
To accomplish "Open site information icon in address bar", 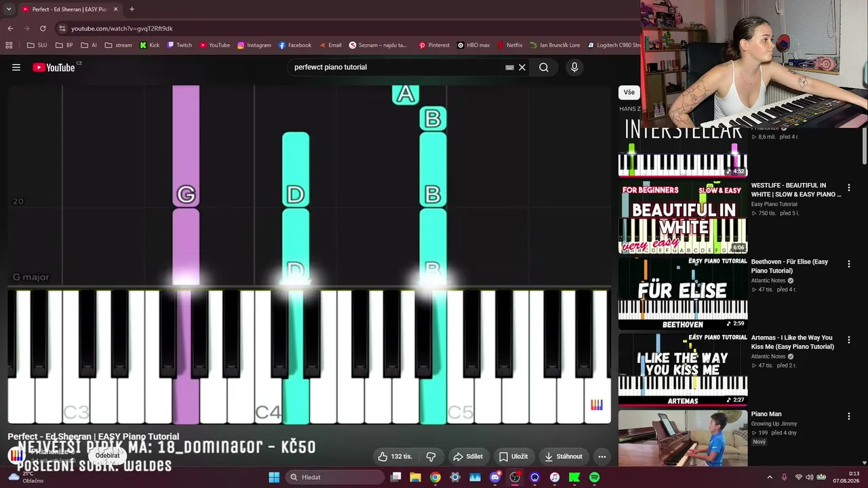I will click(x=62, y=28).
